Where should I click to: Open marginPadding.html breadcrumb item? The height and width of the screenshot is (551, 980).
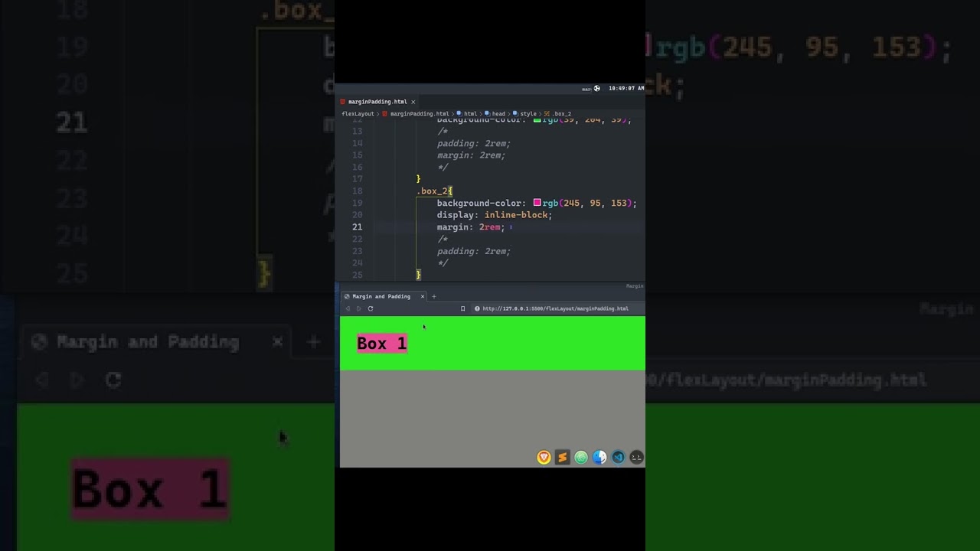click(x=416, y=114)
